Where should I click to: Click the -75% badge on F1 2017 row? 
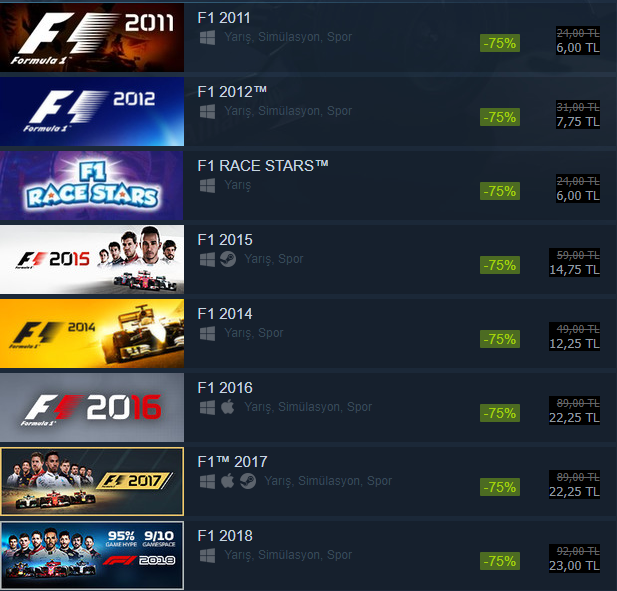coord(500,487)
